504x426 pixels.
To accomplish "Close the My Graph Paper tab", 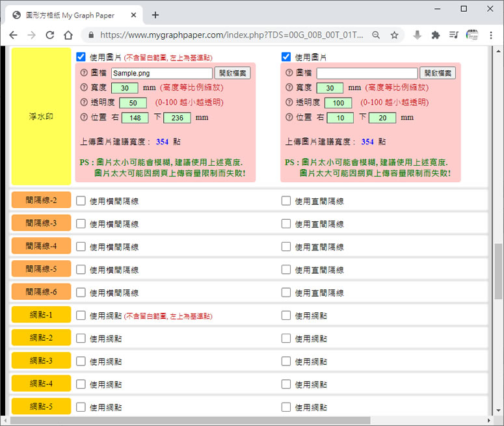I will pos(134,15).
